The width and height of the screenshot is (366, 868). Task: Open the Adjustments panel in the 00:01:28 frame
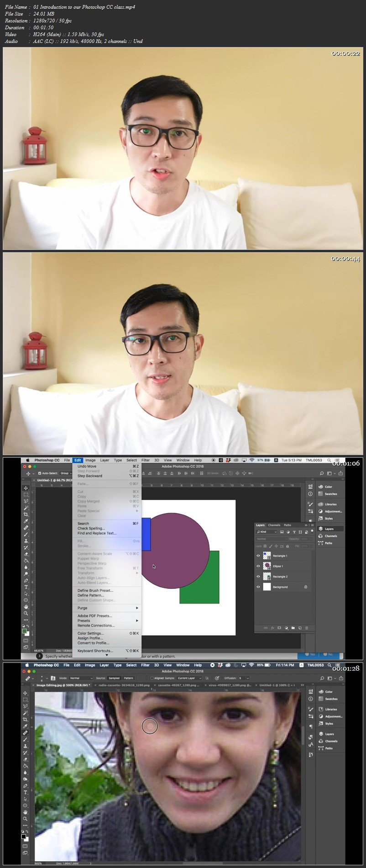pos(330,716)
